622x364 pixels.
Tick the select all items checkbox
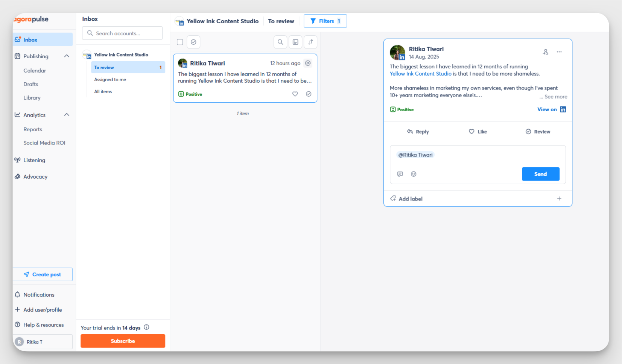[x=180, y=42]
